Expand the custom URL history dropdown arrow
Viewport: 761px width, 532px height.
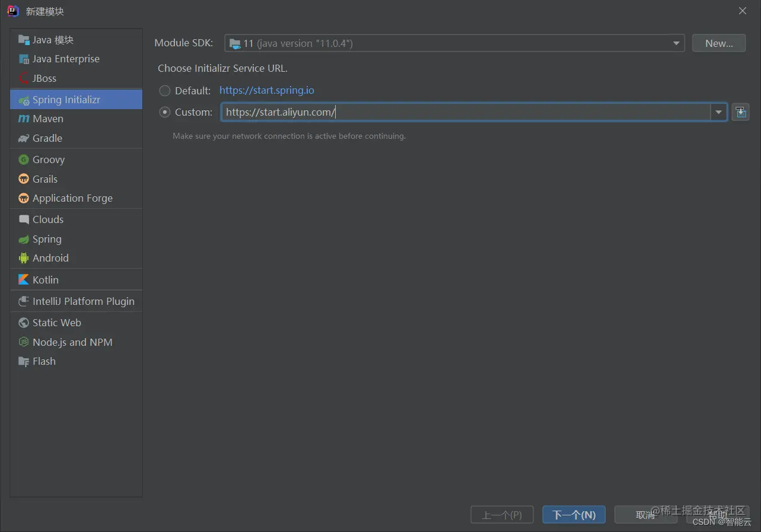coord(719,112)
